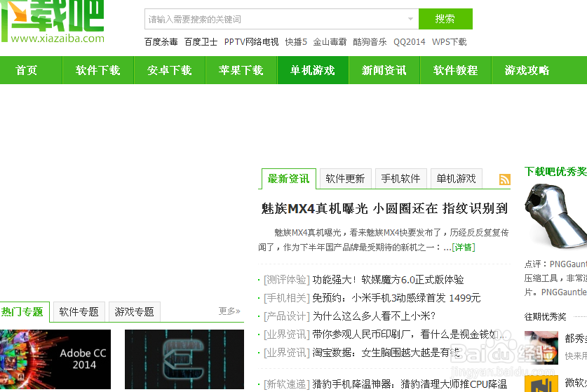Switch to the 软件更新 tab
The width and height of the screenshot is (587, 392).
[x=345, y=179]
